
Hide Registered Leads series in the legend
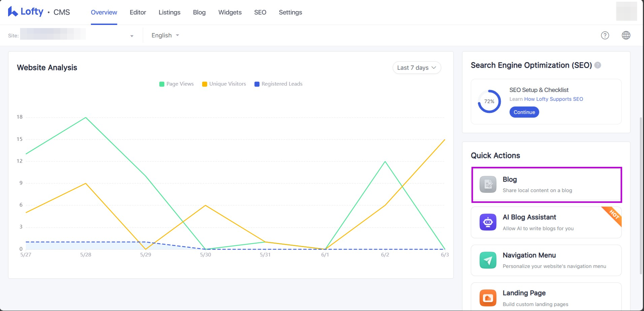279,84
